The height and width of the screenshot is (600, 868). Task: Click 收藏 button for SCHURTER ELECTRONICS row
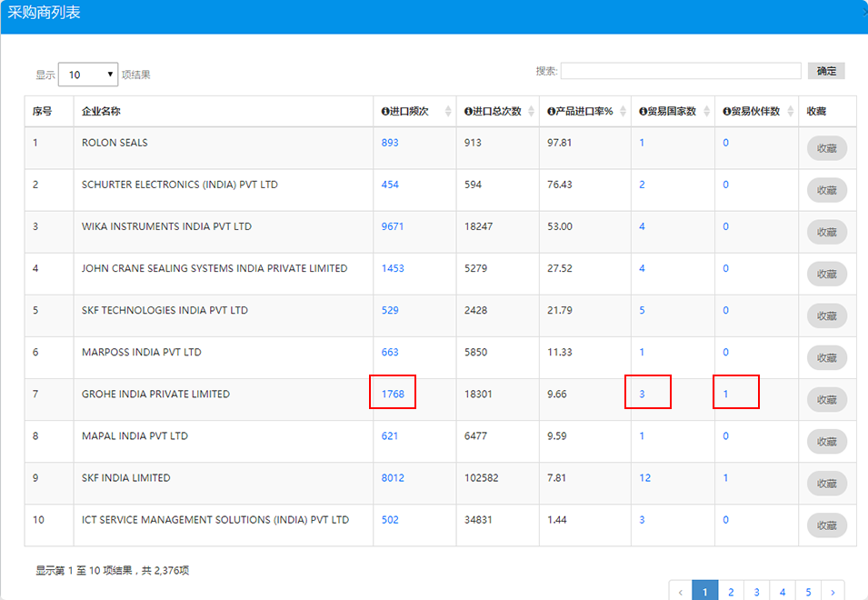pyautogui.click(x=827, y=190)
